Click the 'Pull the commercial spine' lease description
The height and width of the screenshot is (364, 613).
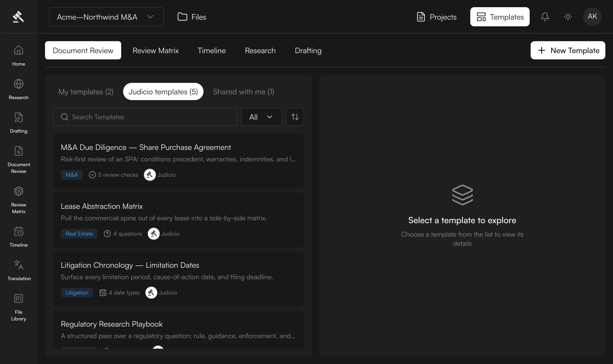164,218
